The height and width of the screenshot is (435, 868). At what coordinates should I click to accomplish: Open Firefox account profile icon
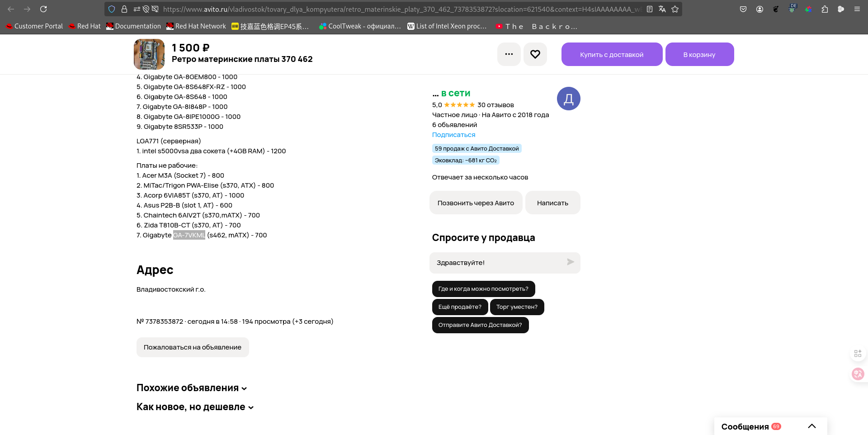[x=759, y=9]
